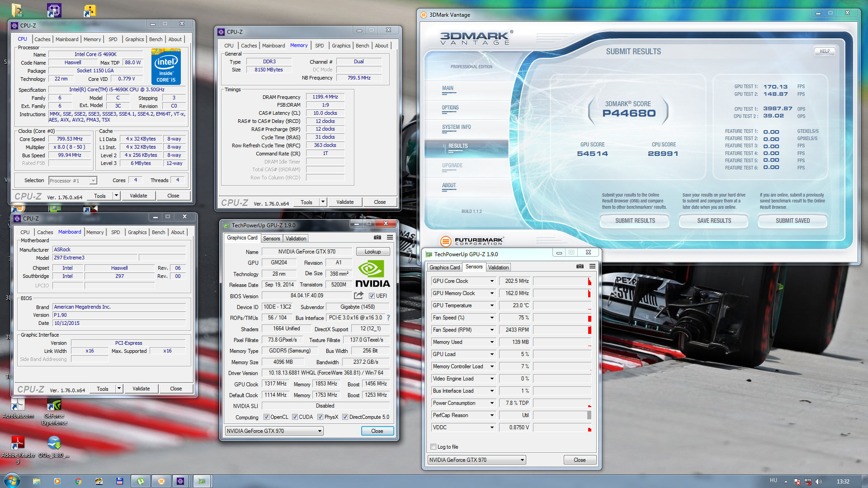Open OPTIONS in 3DMark Vantage sidebar
The image size is (868, 488).
point(450,108)
